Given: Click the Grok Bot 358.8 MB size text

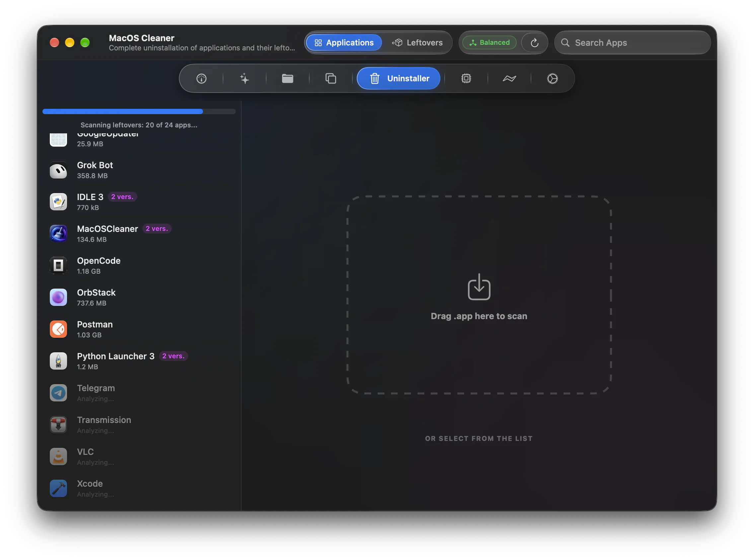Looking at the screenshot, I should click(x=92, y=176).
